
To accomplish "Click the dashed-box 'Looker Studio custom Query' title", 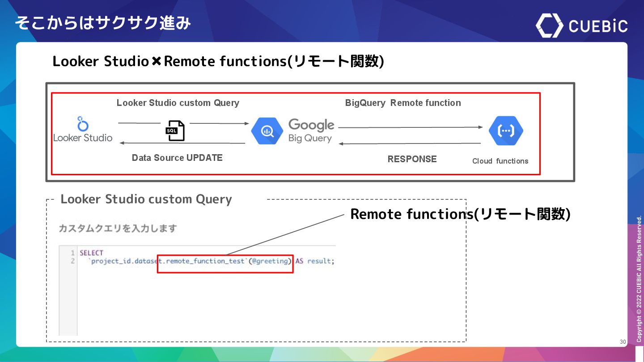I will click(x=146, y=199).
